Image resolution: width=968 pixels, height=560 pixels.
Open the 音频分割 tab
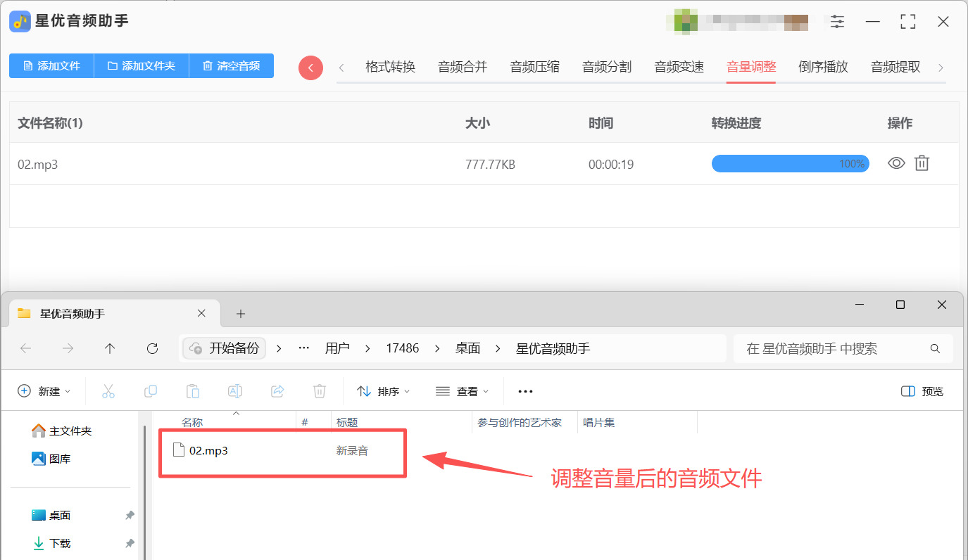[607, 67]
